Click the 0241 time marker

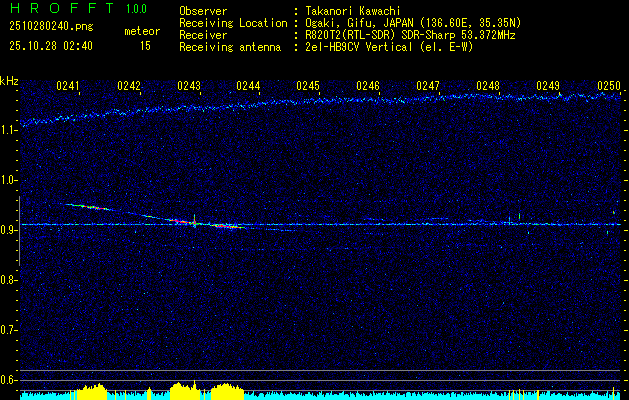tap(68, 86)
